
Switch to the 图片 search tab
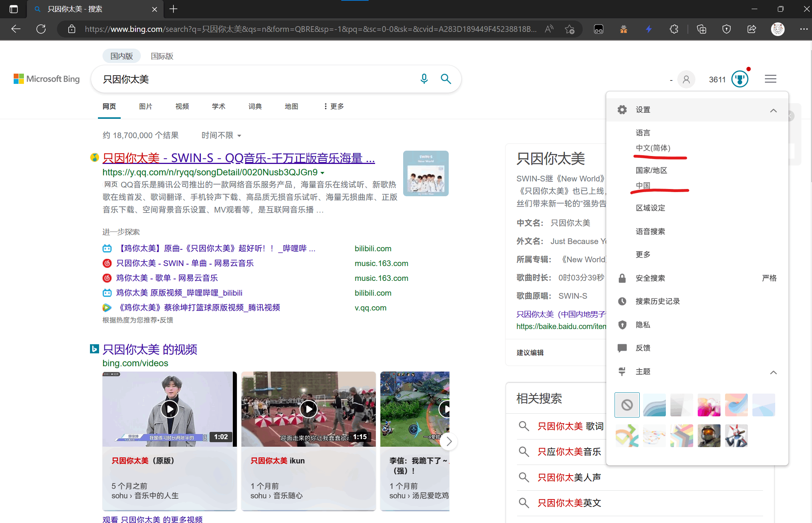(145, 106)
